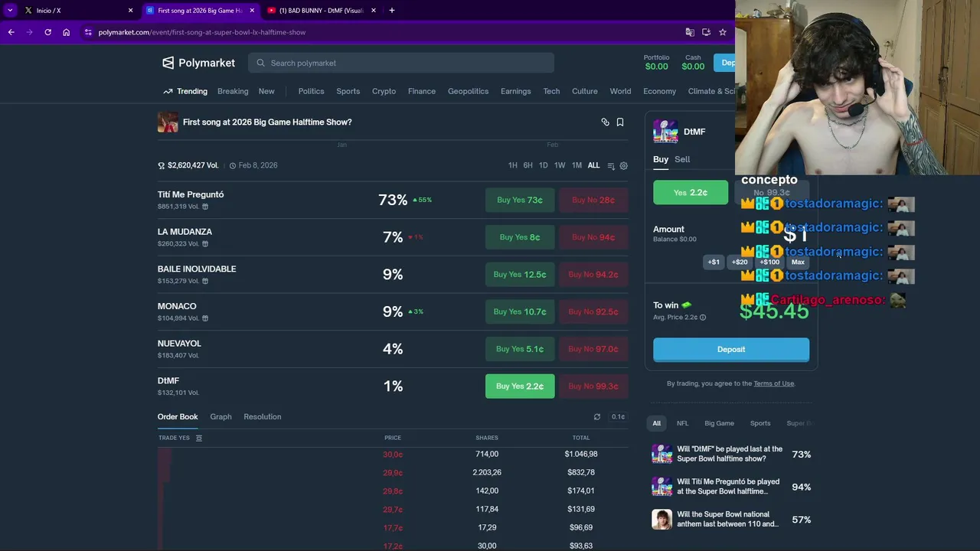Click the layout icon beside TRADE YES
The height and width of the screenshot is (551, 980).
pyautogui.click(x=199, y=439)
